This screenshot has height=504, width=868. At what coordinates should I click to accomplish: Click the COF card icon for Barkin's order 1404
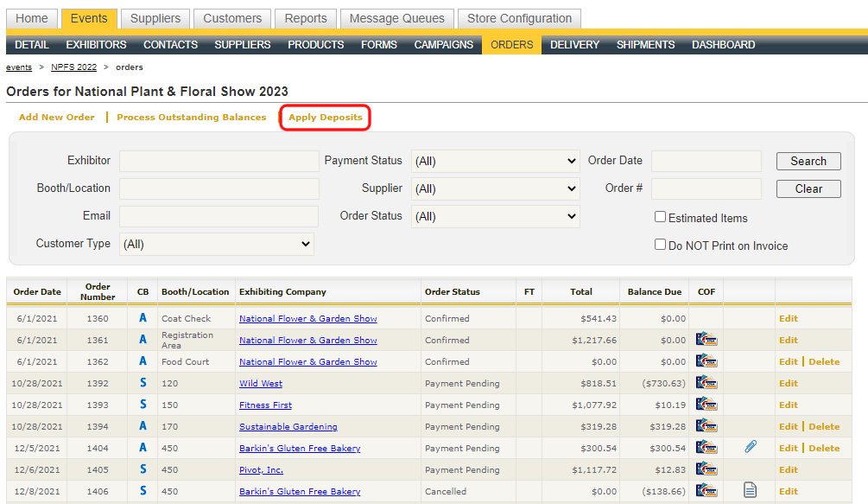pos(706,448)
